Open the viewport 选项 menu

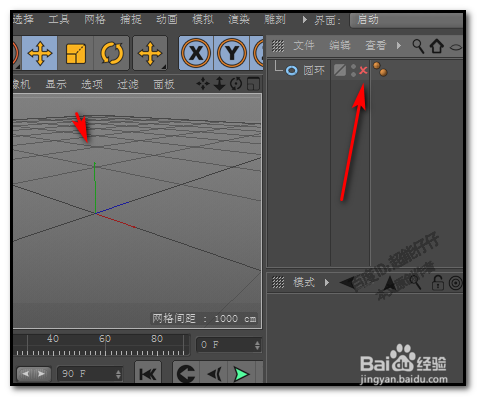[x=92, y=84]
